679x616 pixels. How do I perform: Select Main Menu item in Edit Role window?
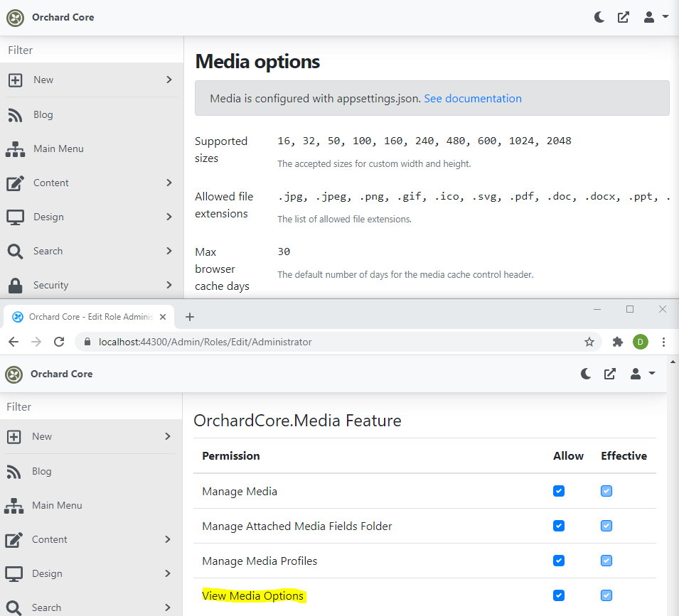coord(57,505)
